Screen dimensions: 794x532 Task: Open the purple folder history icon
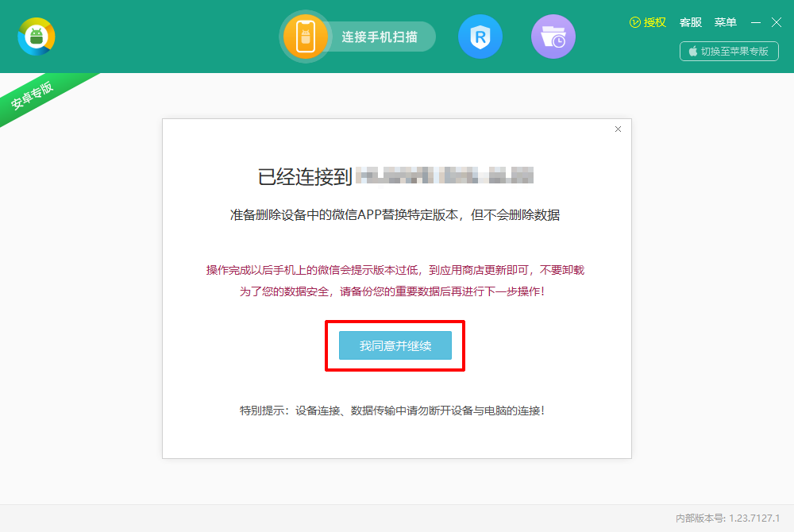[x=553, y=37]
